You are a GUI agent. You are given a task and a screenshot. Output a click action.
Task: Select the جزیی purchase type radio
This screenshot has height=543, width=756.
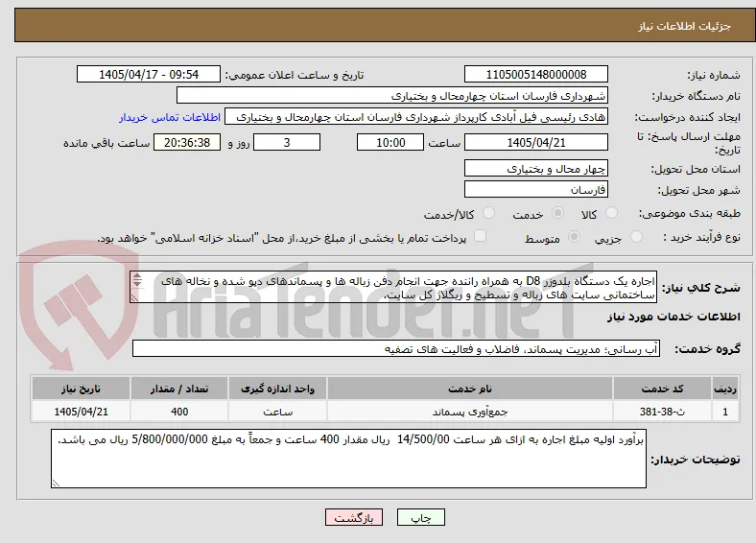click(636, 236)
